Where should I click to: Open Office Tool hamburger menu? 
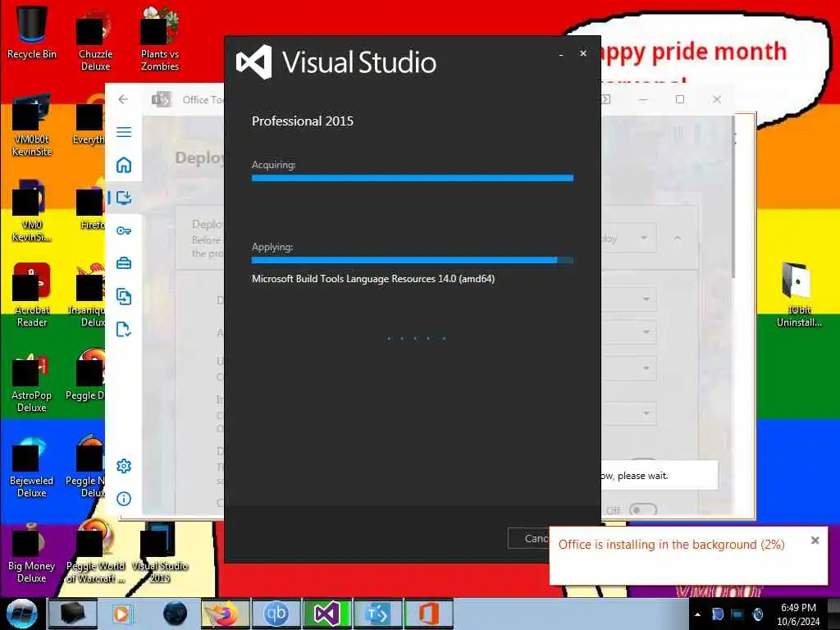pyautogui.click(x=124, y=132)
